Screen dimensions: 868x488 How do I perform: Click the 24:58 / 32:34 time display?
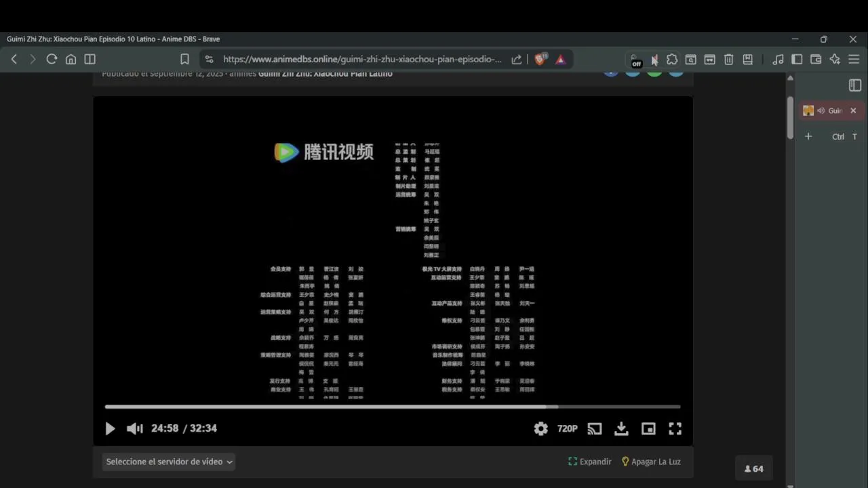(184, 428)
